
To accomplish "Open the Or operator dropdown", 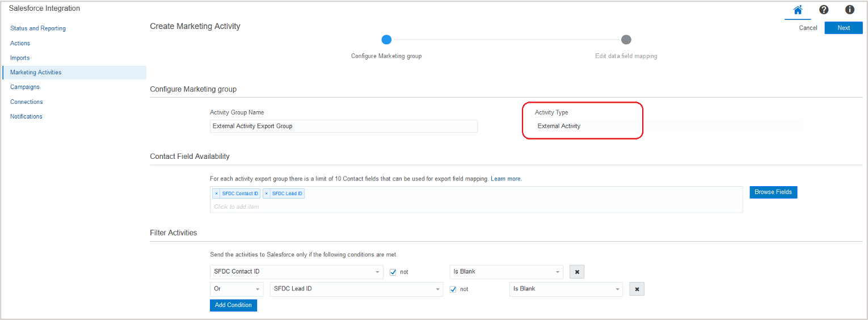I will (237, 289).
